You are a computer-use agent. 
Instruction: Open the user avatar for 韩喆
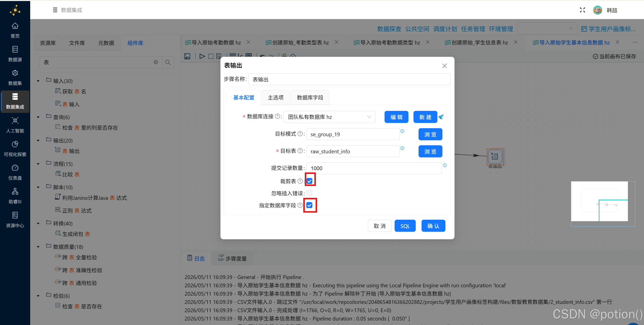(597, 10)
